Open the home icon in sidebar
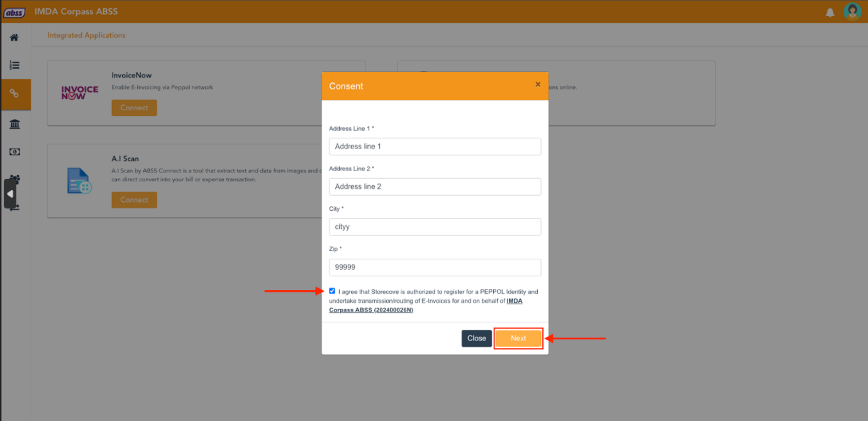The height and width of the screenshot is (421, 868). coord(14,38)
